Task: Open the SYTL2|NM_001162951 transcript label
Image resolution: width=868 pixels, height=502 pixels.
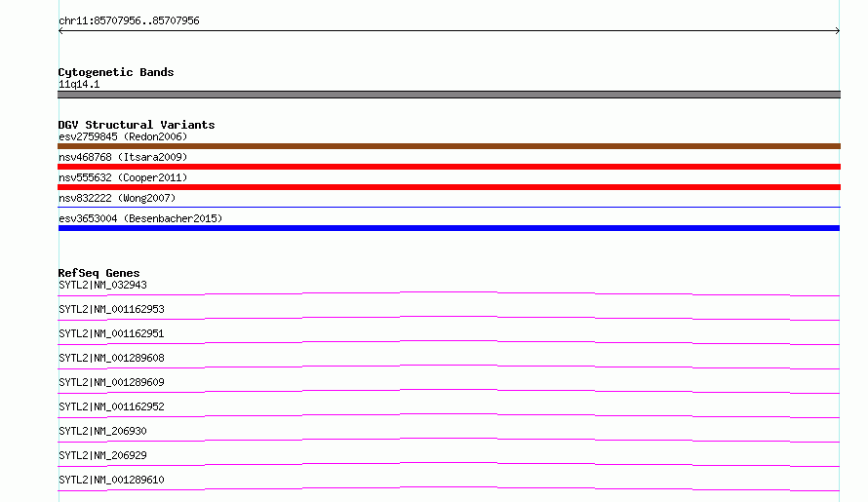Action: [111, 333]
